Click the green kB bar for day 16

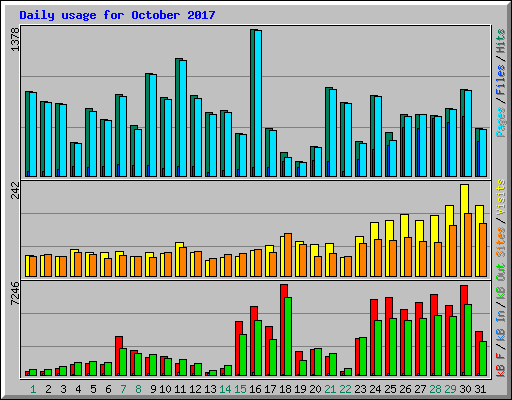point(258,348)
